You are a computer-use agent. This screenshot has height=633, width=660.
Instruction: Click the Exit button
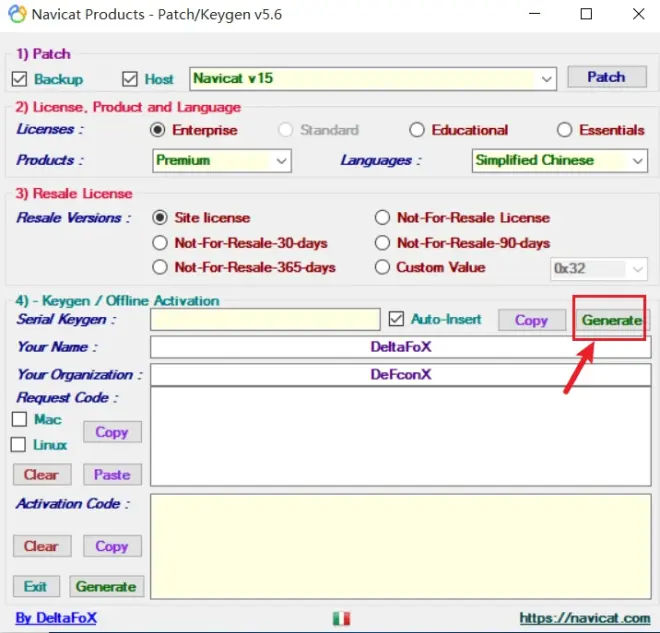coord(36,586)
